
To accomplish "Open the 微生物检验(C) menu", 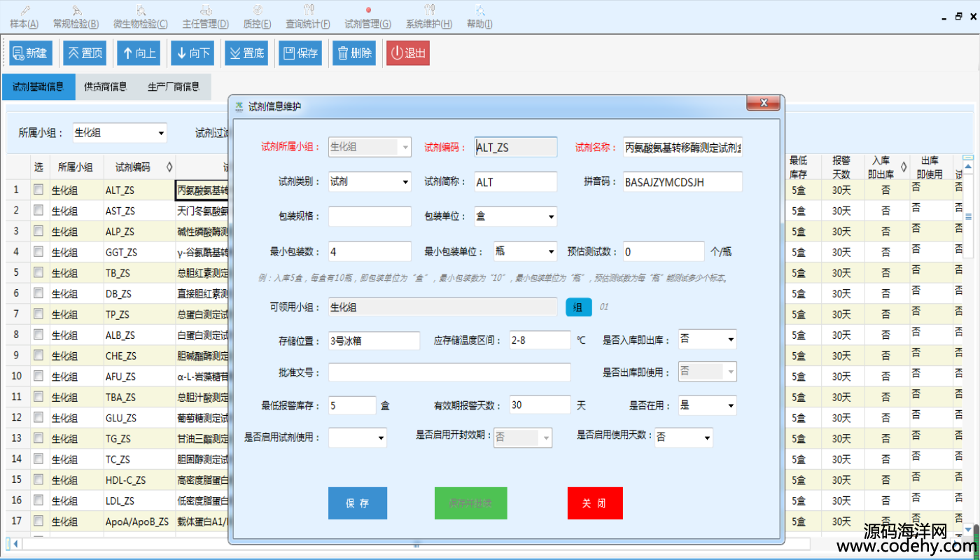I will [x=141, y=17].
